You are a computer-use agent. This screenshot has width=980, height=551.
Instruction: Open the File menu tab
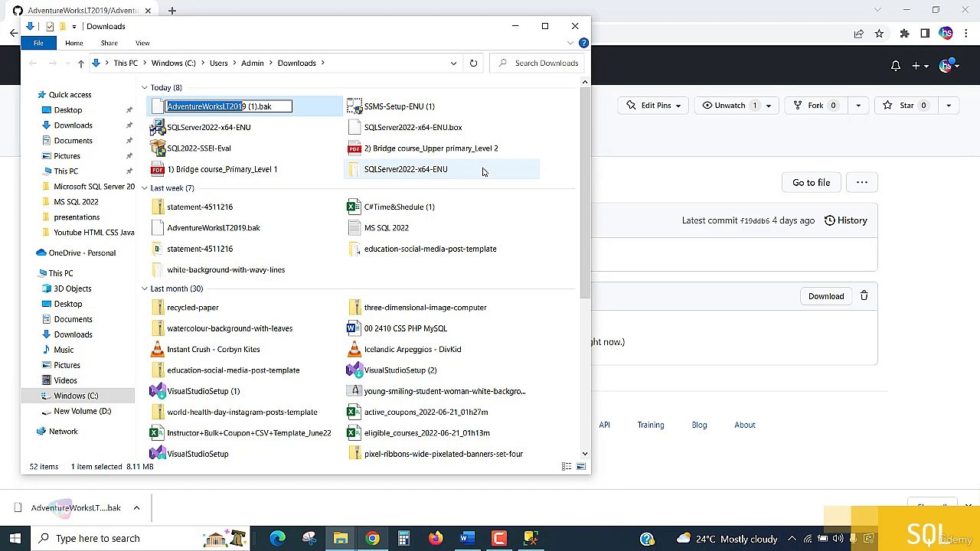coord(38,43)
